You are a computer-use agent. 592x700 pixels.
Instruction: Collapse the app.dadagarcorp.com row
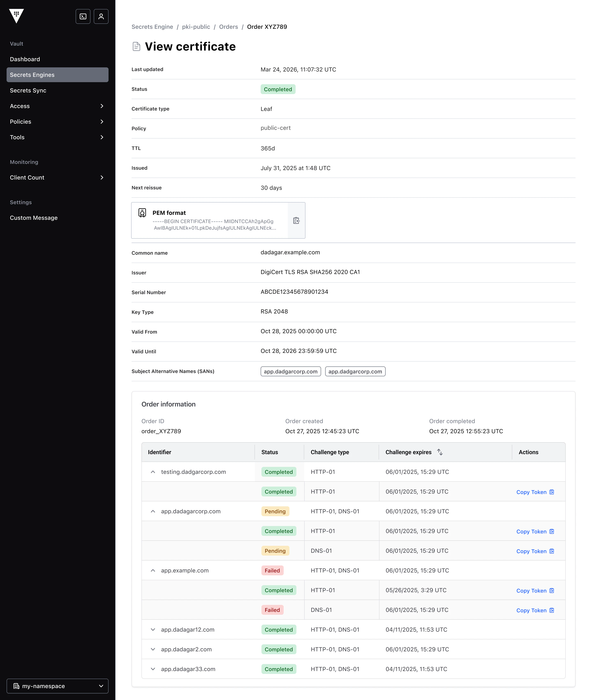click(153, 511)
